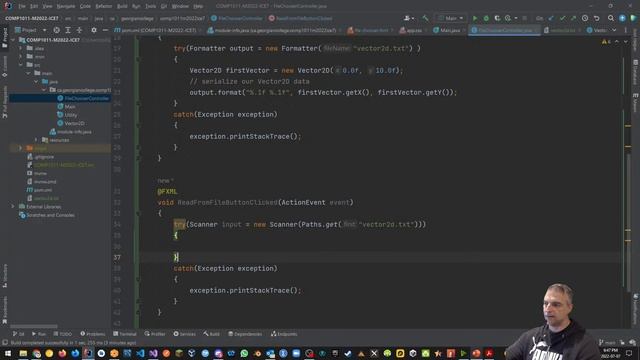The image size is (640, 360).
Task: Open the Problems tool window
Action: (93, 334)
